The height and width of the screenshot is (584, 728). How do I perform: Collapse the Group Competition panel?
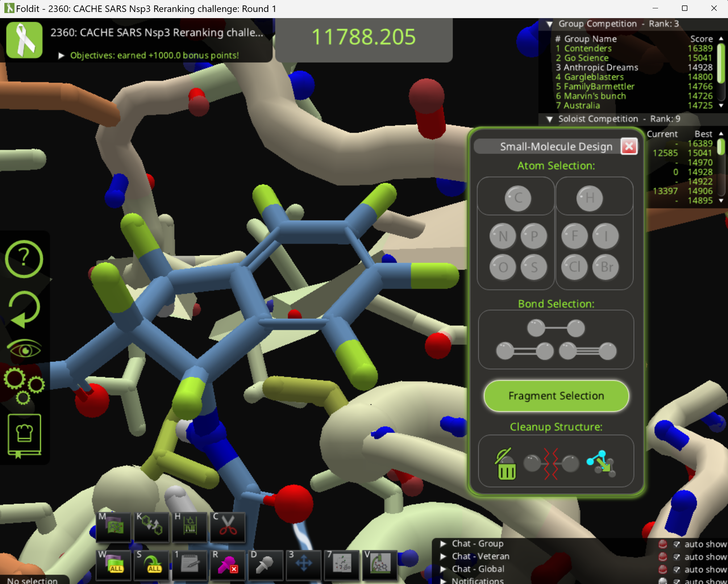tap(550, 24)
